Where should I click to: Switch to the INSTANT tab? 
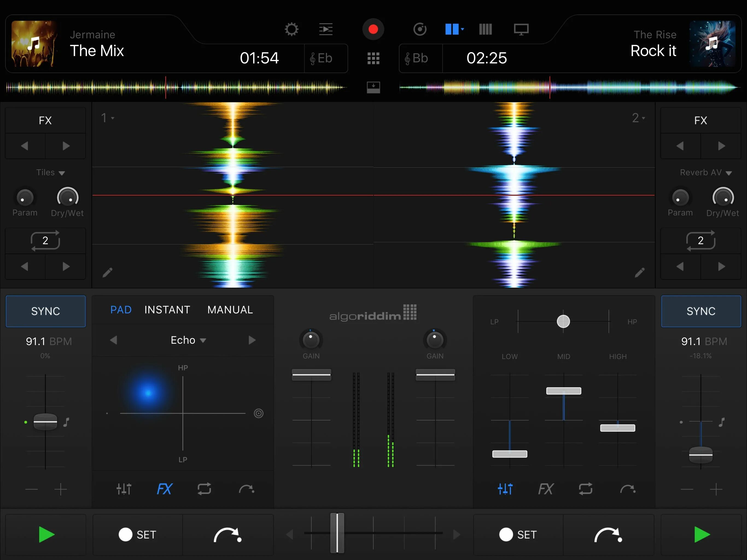[167, 310]
